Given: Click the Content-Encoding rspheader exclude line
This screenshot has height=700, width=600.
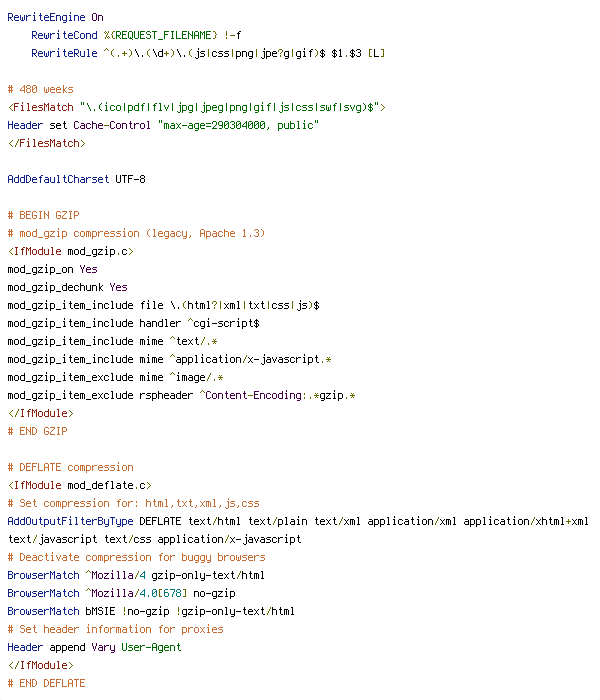Looking at the screenshot, I should pos(181,395).
